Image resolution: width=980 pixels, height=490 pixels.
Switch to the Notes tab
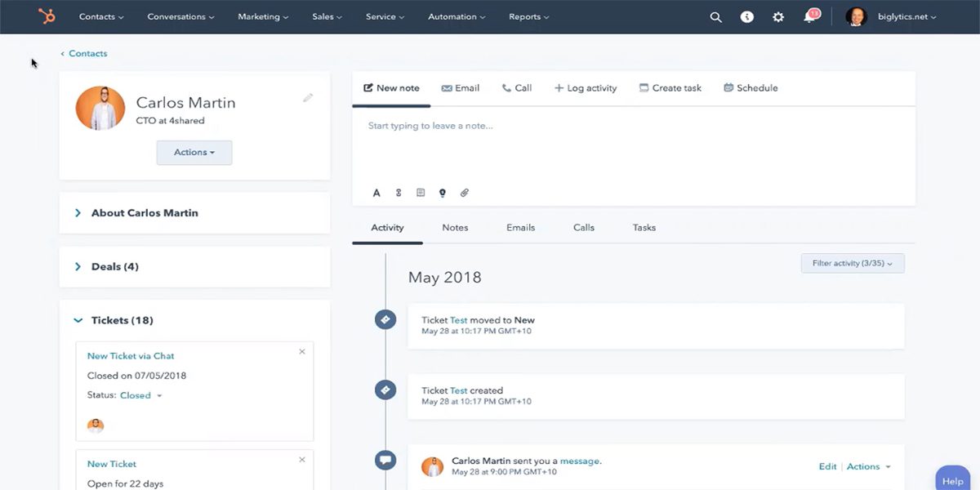click(455, 227)
